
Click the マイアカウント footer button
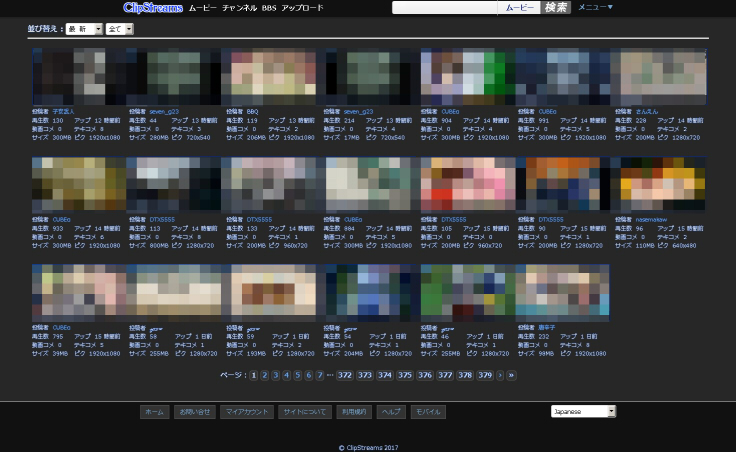click(x=247, y=412)
